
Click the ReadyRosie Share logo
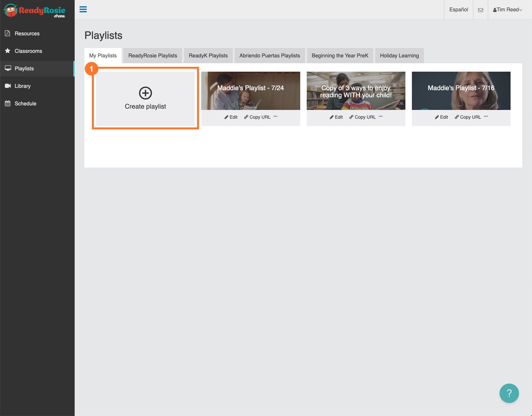[34, 10]
